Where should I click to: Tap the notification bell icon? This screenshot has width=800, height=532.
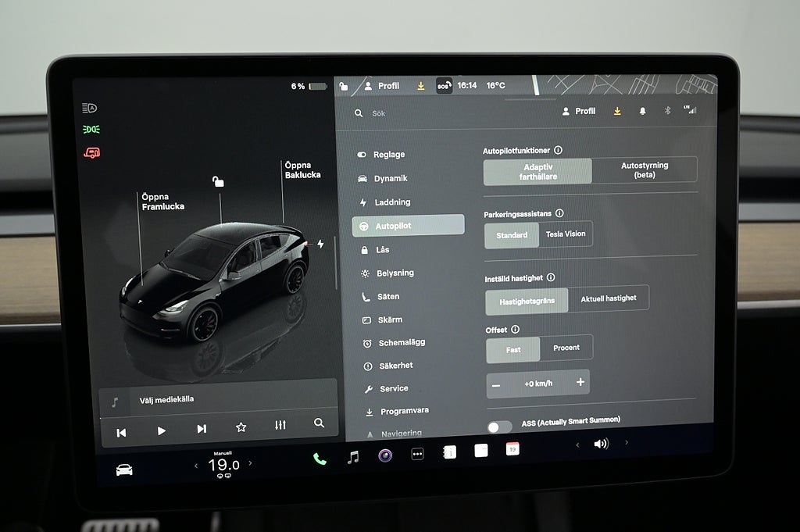coord(642,112)
